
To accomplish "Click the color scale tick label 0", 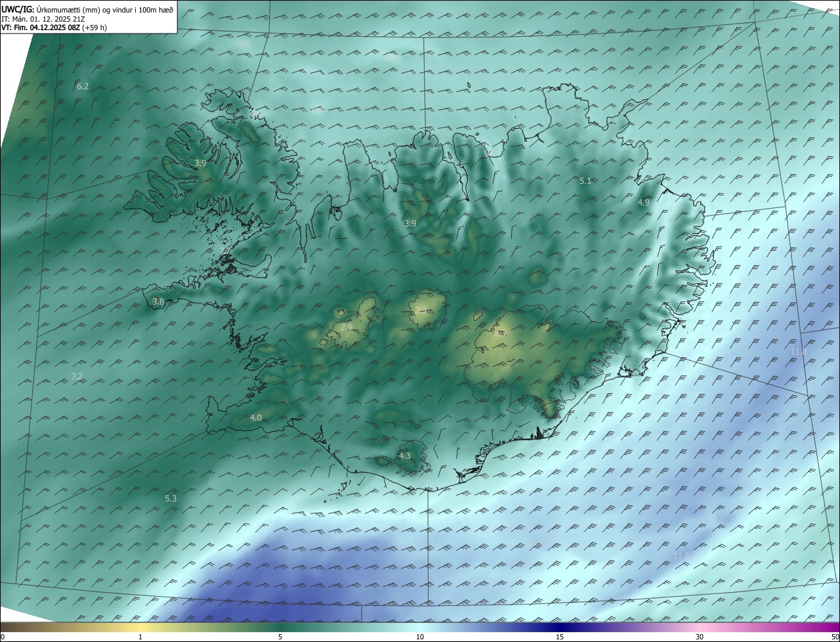I will pos(3,637).
